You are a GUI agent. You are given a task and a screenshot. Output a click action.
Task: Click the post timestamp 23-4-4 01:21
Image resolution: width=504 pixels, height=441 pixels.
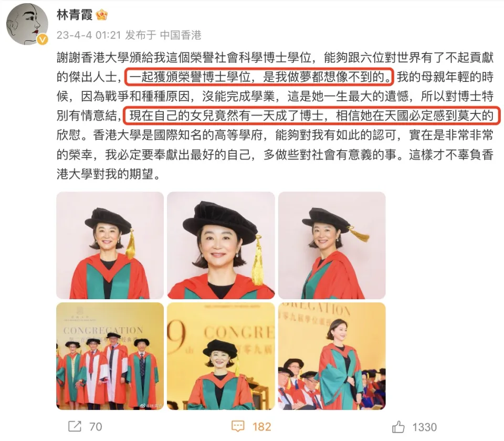[x=89, y=35]
